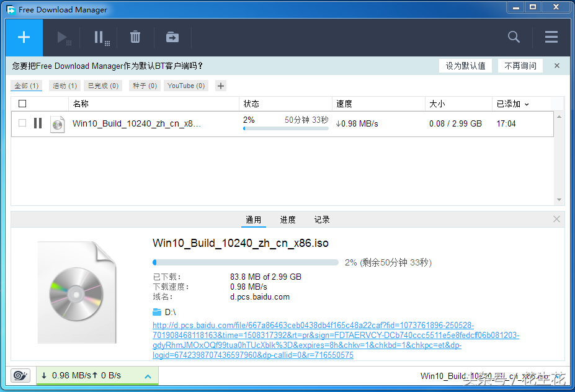Filter by 活动 (1) downloads
Image resolution: width=575 pixels, height=392 pixels.
click(65, 86)
